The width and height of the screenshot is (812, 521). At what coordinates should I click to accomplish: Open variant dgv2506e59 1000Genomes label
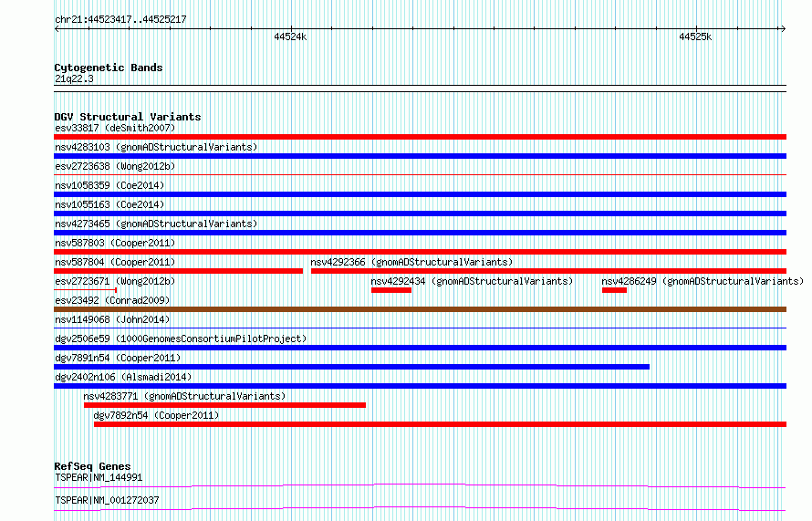click(181, 339)
